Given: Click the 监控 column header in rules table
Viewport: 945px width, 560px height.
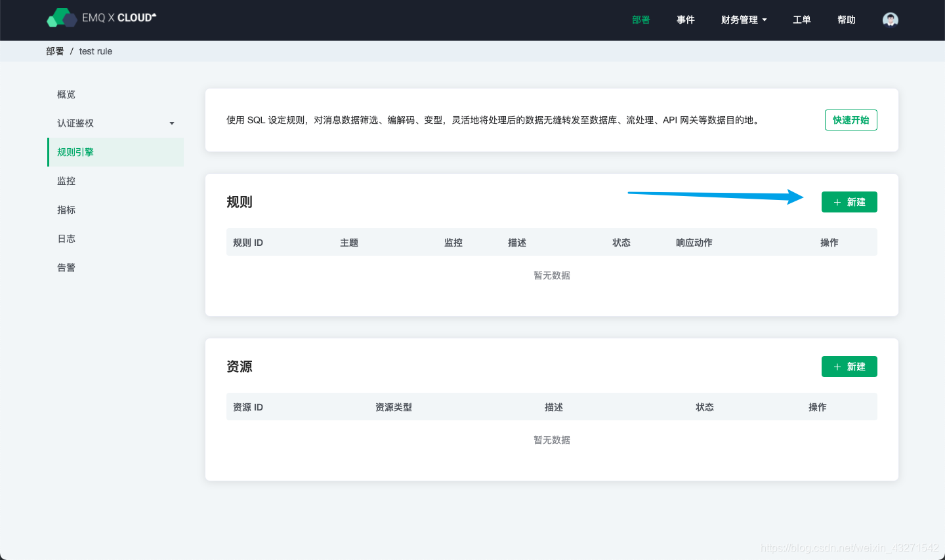Looking at the screenshot, I should pyautogui.click(x=453, y=243).
